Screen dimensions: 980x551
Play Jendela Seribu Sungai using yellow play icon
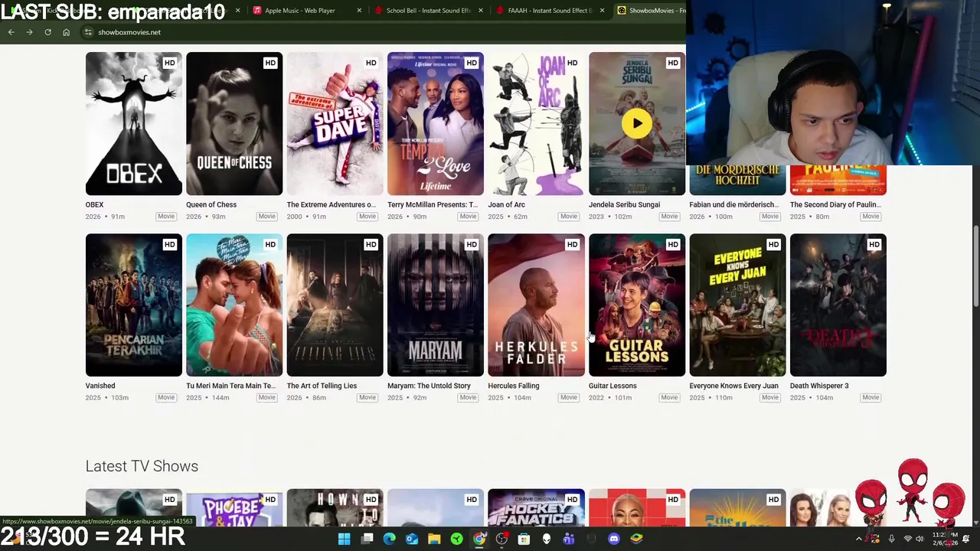[x=637, y=123]
